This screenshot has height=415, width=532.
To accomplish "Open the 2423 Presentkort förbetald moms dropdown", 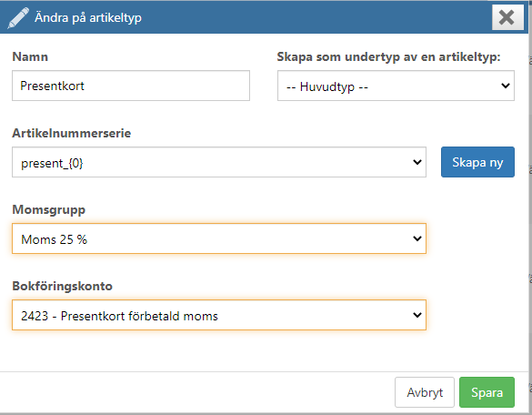I will coord(219,315).
